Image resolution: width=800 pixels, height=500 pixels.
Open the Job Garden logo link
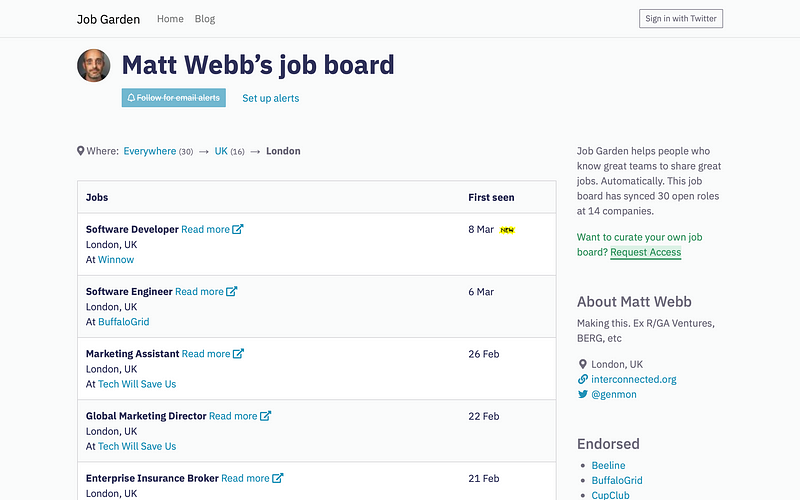coord(108,19)
